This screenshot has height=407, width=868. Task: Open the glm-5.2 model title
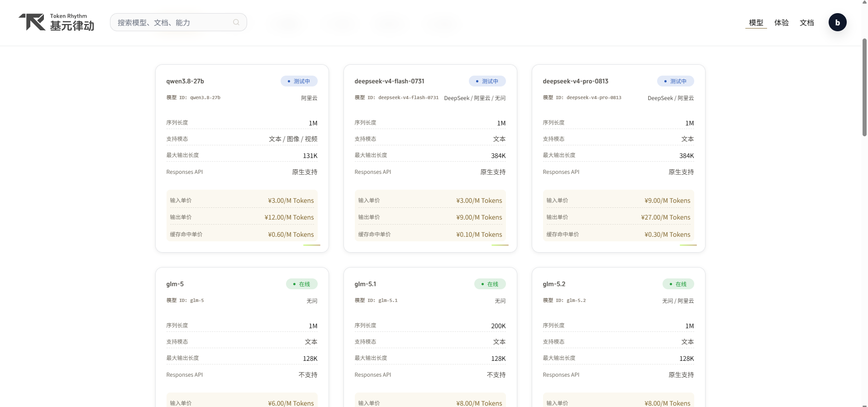[554, 284]
